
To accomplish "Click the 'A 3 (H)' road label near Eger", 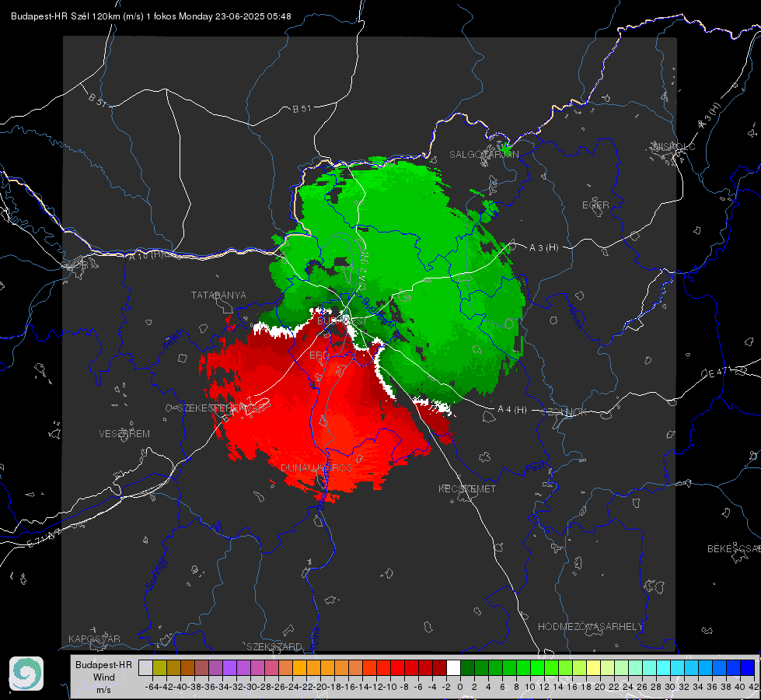I will [543, 248].
